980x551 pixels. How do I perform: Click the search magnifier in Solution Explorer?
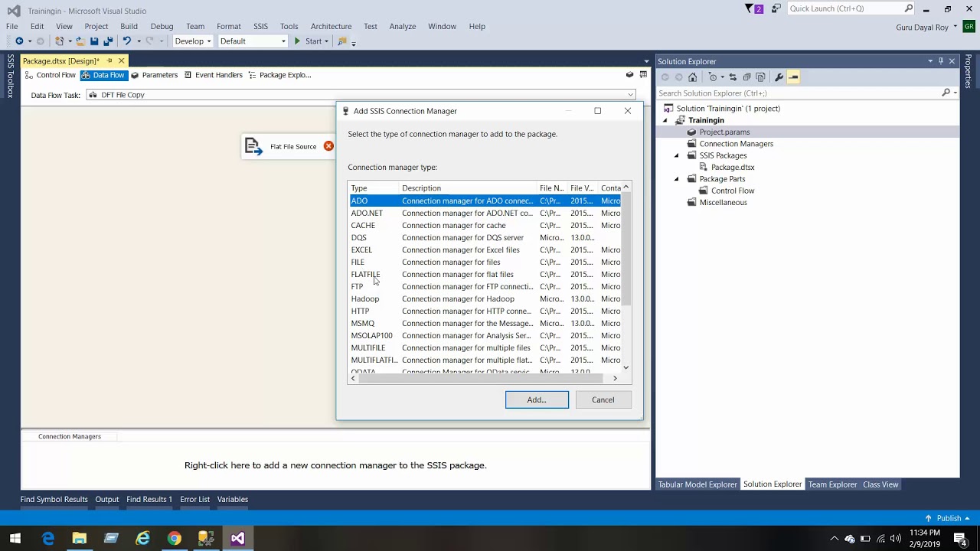(946, 93)
